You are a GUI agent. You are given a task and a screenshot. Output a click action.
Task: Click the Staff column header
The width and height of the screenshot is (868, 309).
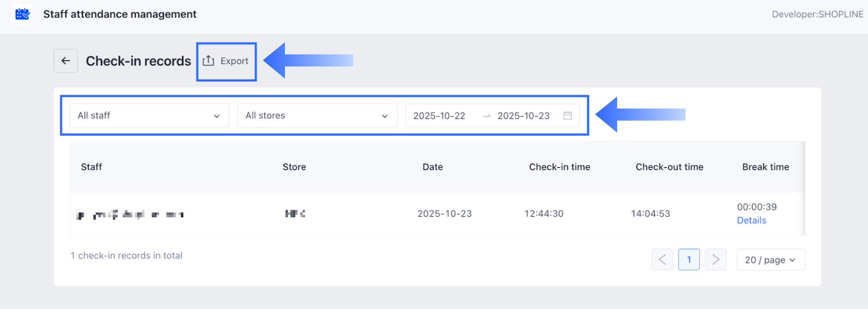coord(91,167)
